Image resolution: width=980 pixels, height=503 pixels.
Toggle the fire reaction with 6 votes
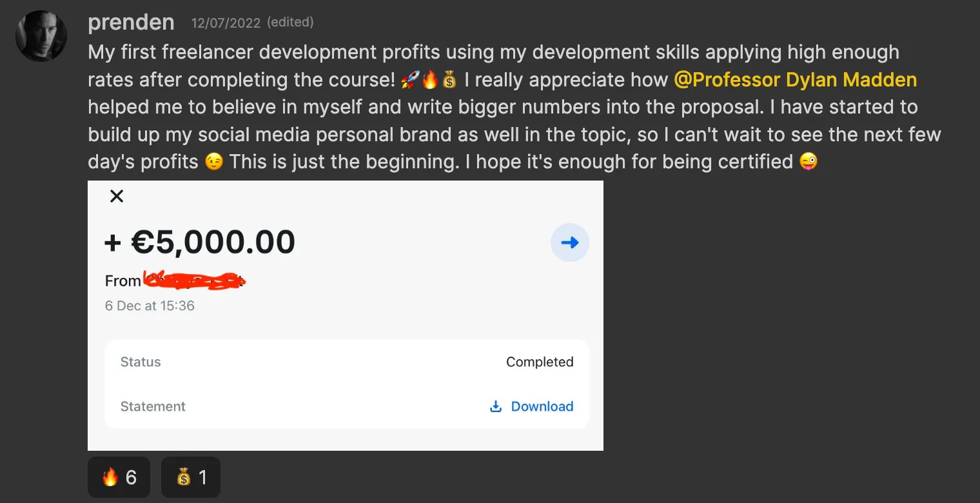(119, 477)
